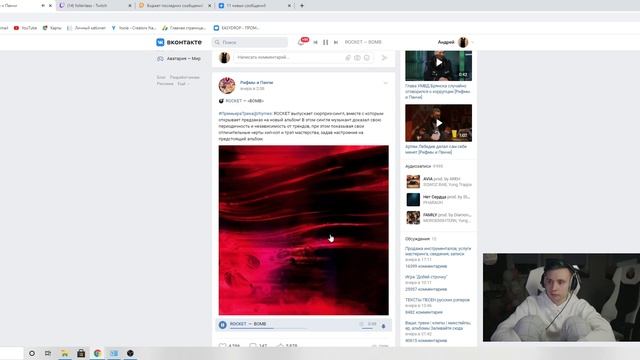Screen dimensions: 640x360
Task: Attach a photo via camera icon
Action: coord(357,58)
